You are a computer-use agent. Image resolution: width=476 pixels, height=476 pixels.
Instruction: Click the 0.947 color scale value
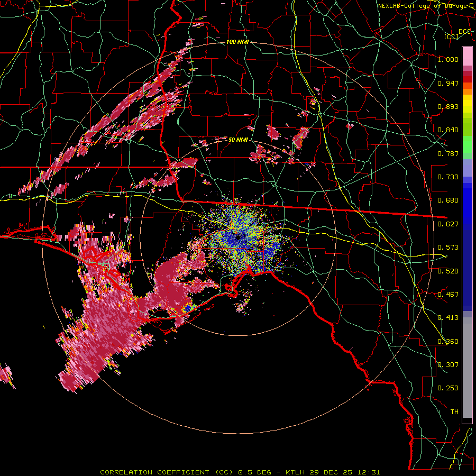(448, 83)
